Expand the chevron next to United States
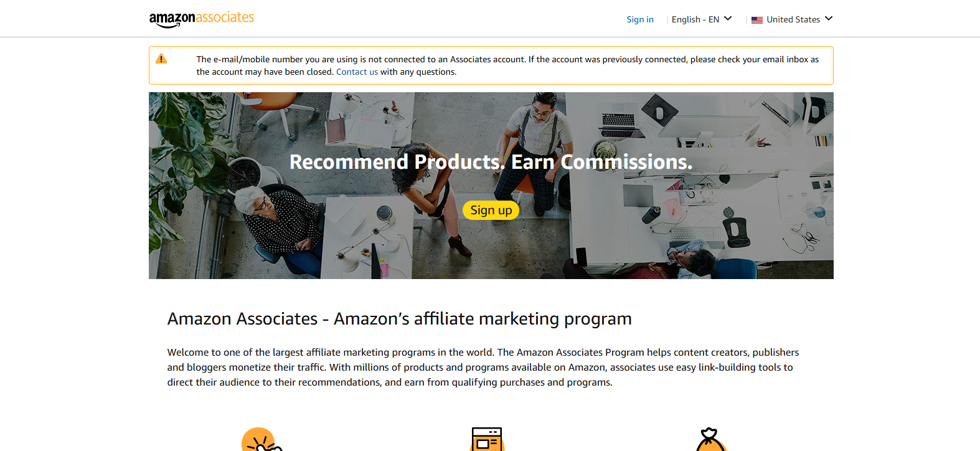The height and width of the screenshot is (451, 980). (x=829, y=19)
